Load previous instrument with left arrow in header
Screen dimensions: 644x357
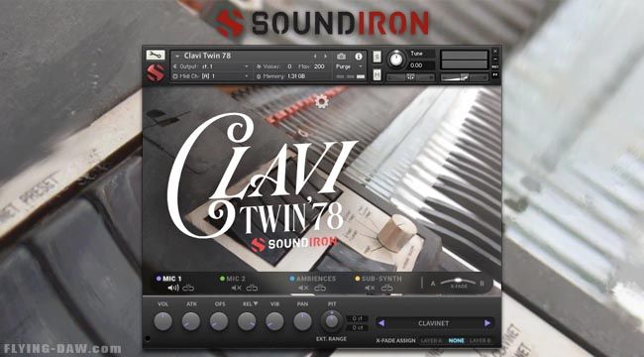(315, 57)
